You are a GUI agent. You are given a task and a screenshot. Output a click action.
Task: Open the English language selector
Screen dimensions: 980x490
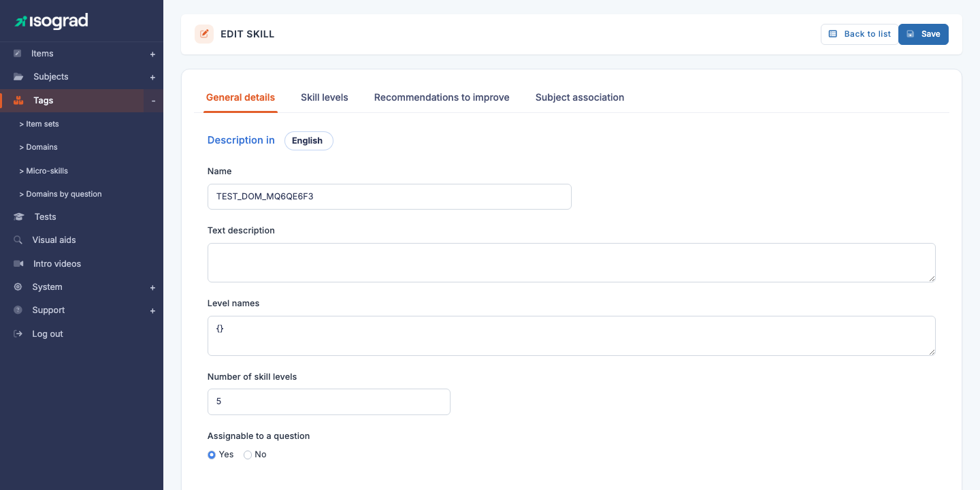[x=308, y=141]
